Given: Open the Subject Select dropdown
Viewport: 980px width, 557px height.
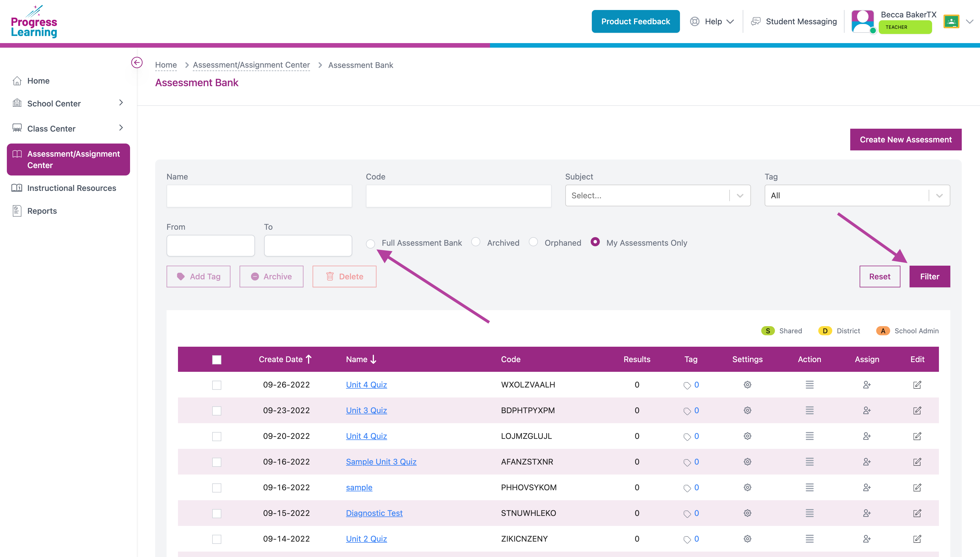Looking at the screenshot, I should [658, 195].
